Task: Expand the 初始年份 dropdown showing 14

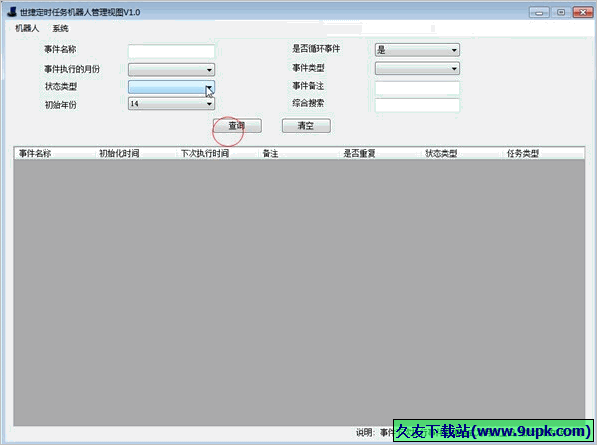Action: click(171, 104)
